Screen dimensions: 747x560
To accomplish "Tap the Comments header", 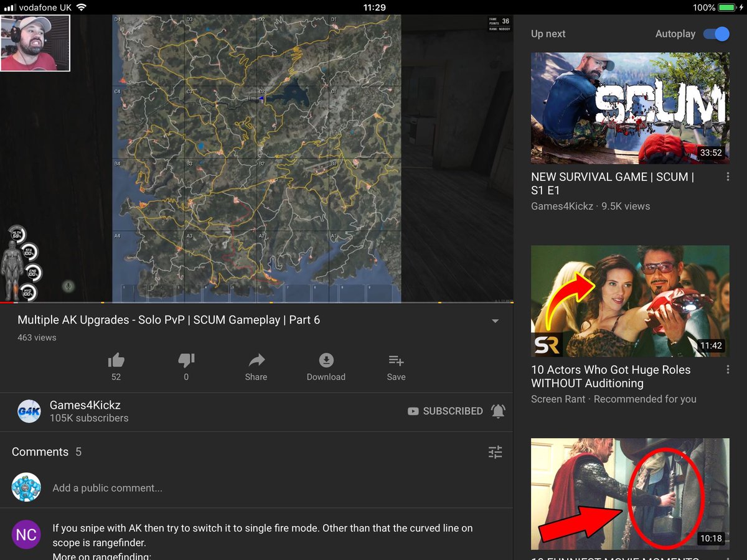I will tap(40, 452).
